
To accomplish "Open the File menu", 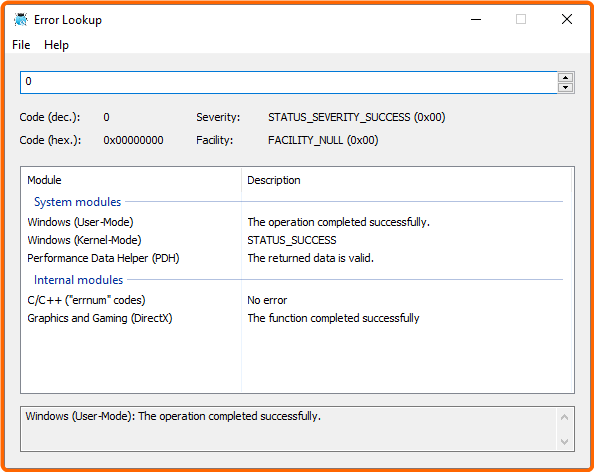I will coord(21,45).
